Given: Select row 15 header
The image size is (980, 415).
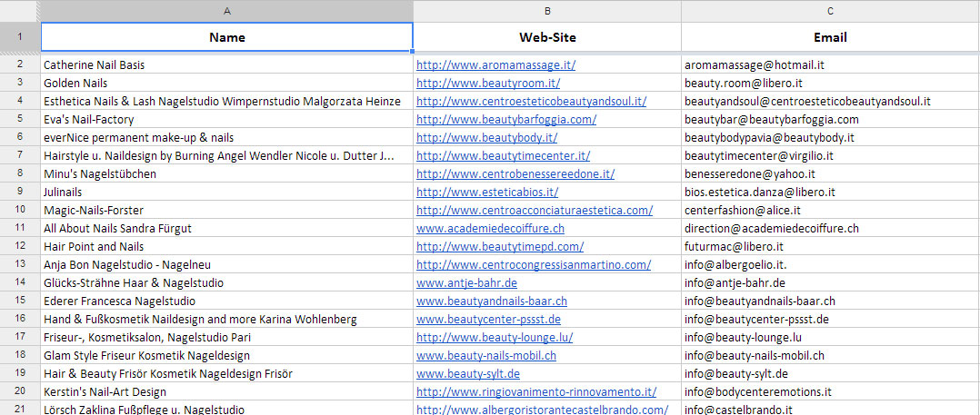Looking at the screenshot, I should [20, 301].
